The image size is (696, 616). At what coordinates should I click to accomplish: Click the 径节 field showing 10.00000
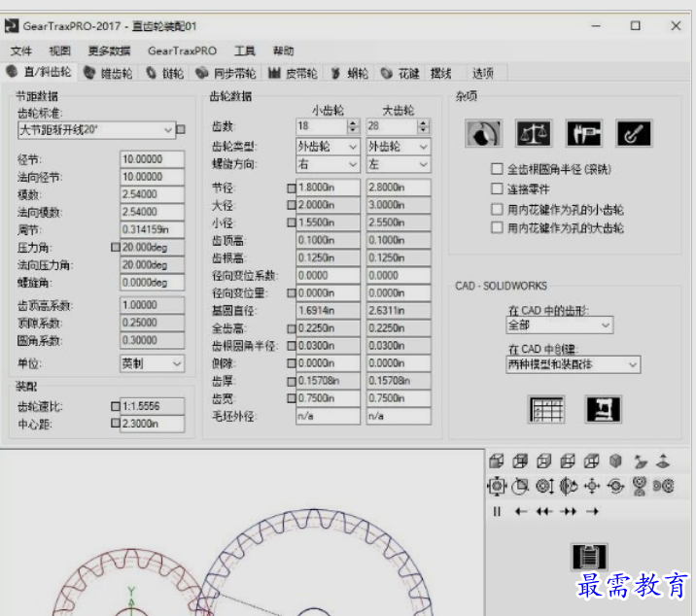point(152,159)
